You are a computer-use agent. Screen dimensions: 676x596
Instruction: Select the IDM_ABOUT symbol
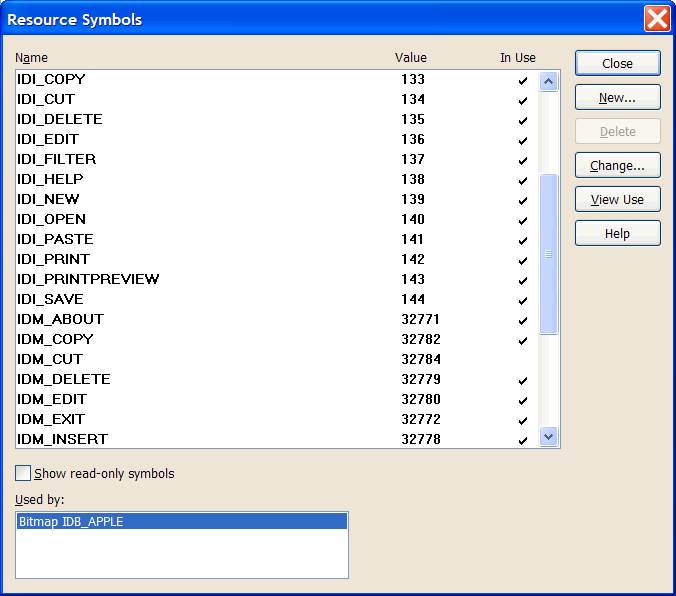tap(277, 319)
